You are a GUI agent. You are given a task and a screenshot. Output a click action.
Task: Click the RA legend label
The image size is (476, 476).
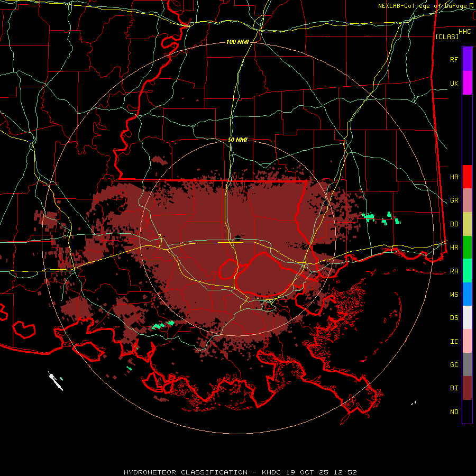(454, 271)
